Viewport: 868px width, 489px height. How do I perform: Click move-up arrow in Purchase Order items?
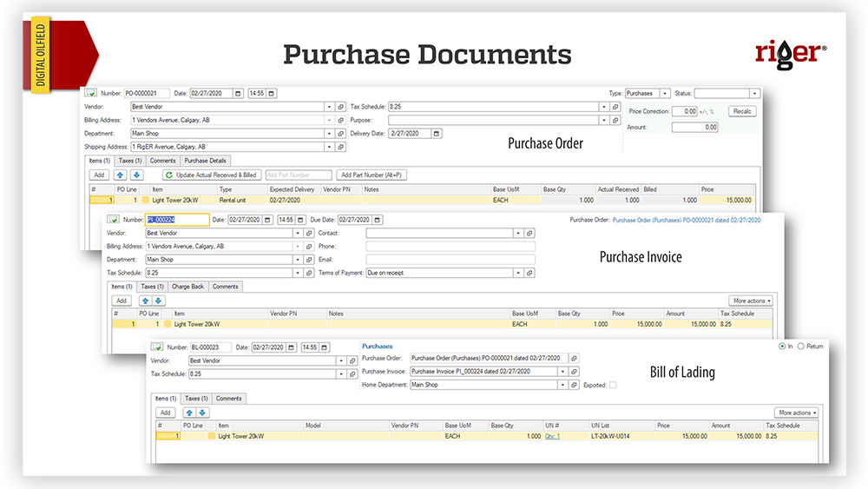point(120,175)
